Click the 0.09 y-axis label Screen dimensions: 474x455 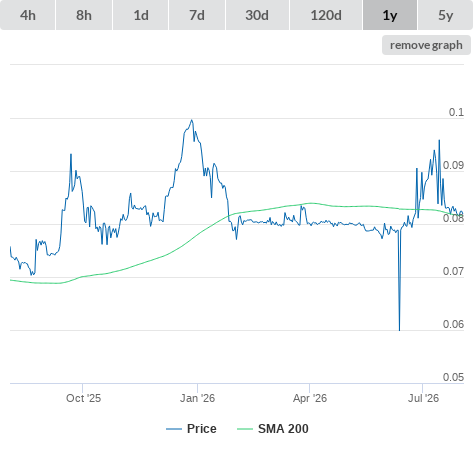[x=453, y=165]
